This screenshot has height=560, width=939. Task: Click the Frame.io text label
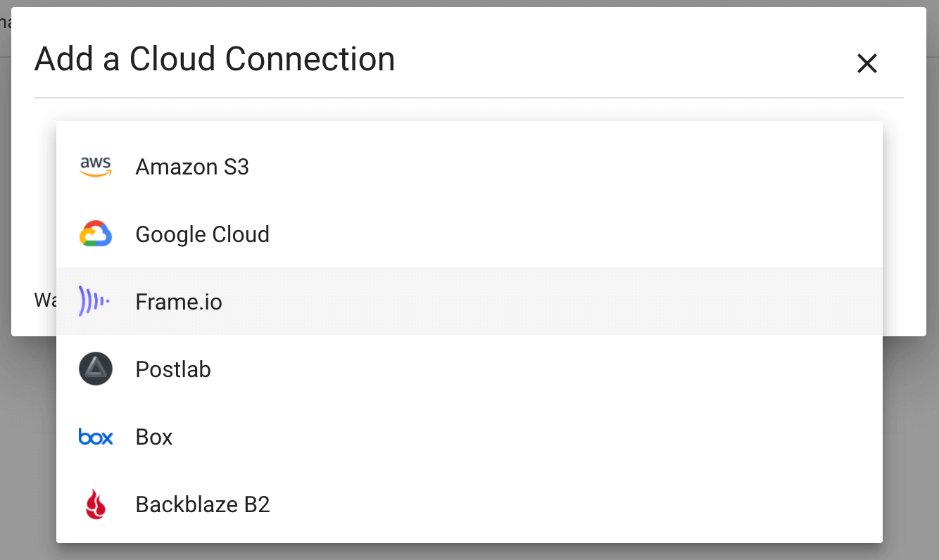coord(179,300)
